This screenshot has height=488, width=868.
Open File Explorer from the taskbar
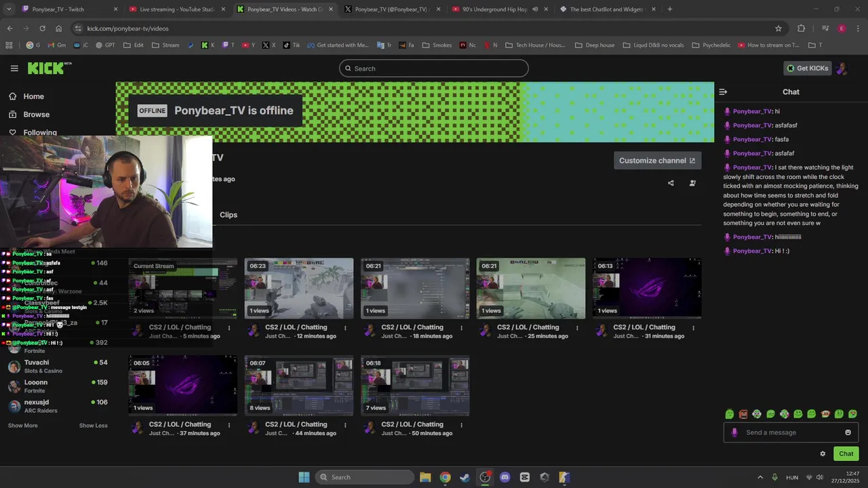(x=425, y=477)
